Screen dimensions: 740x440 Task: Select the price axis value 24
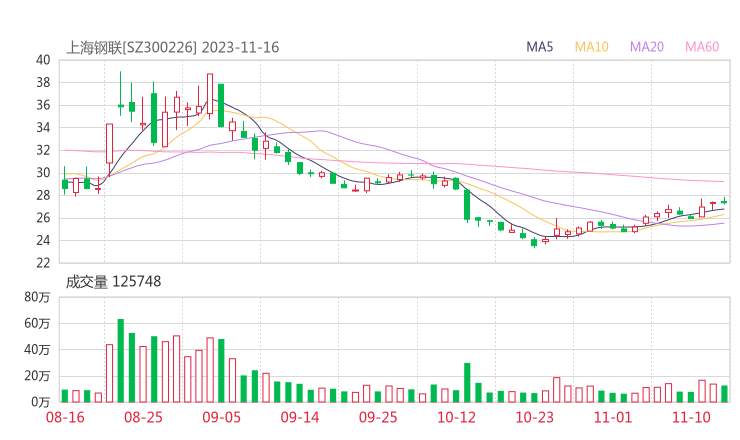click(43, 240)
